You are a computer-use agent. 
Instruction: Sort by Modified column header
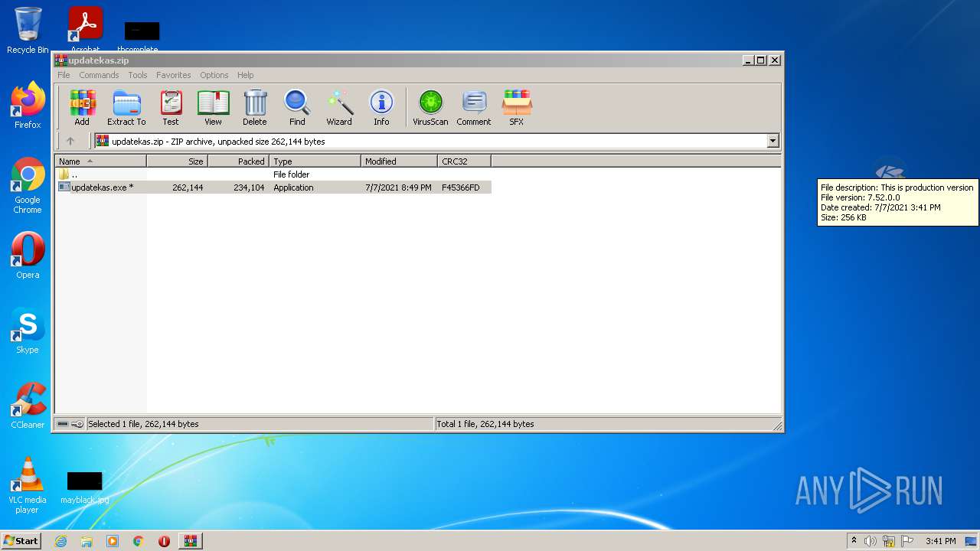(x=399, y=161)
